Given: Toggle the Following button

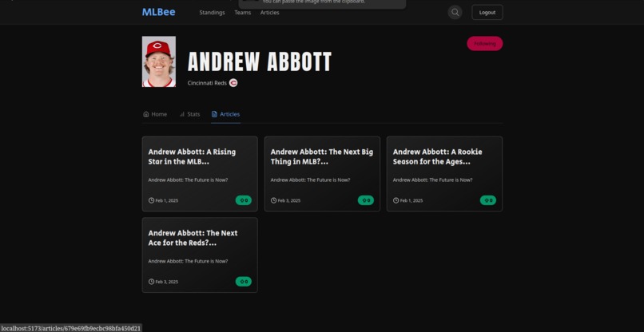Looking at the screenshot, I should (x=485, y=44).
